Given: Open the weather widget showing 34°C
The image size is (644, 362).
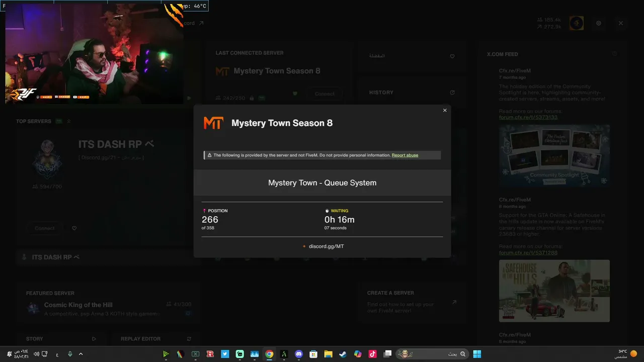Looking at the screenshot, I should point(626,354).
